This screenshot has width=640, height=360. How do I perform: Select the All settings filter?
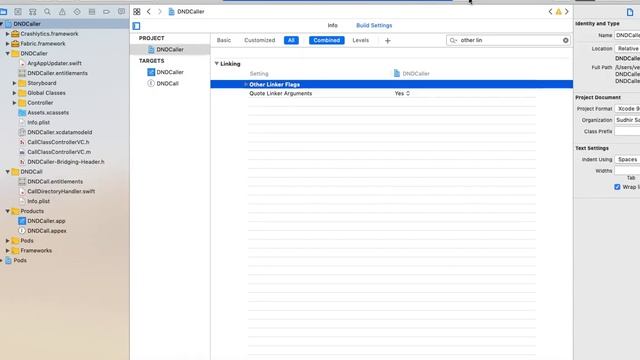point(291,40)
